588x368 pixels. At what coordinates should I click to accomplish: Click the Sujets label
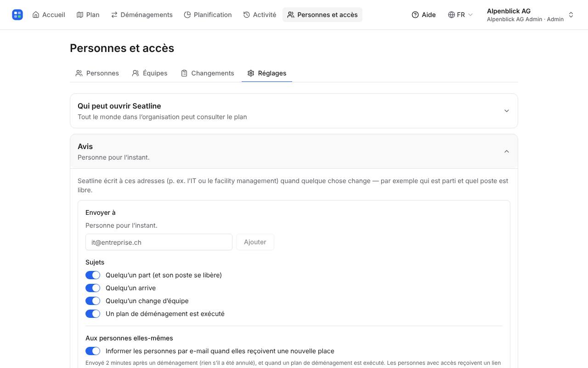pyautogui.click(x=95, y=262)
